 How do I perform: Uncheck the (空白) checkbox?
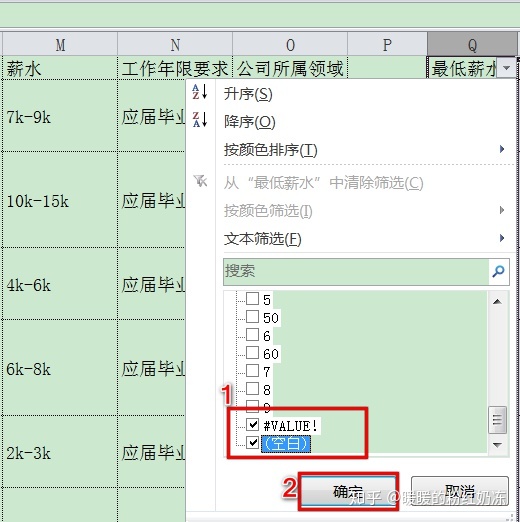pyautogui.click(x=252, y=442)
